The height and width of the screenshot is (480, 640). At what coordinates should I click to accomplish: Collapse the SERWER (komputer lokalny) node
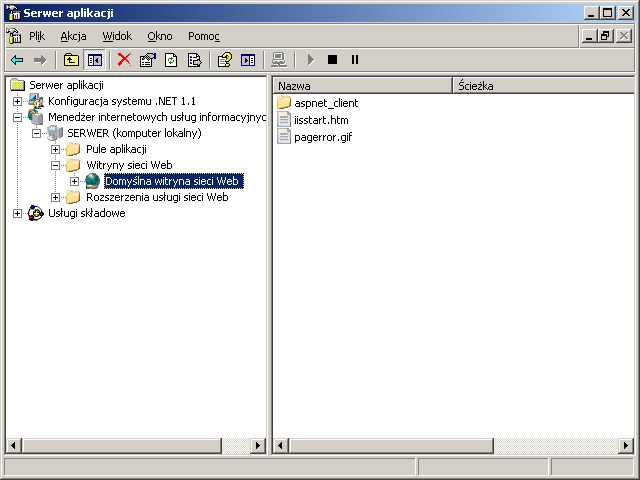click(37, 133)
